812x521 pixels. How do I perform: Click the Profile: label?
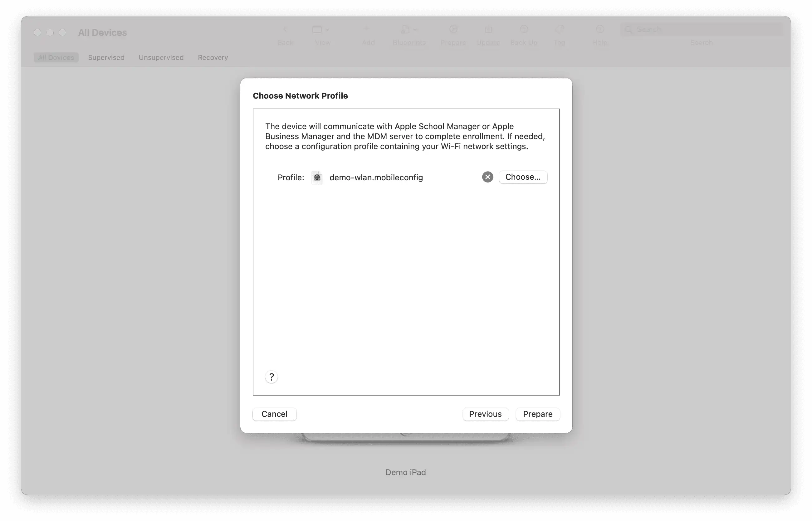(x=291, y=178)
